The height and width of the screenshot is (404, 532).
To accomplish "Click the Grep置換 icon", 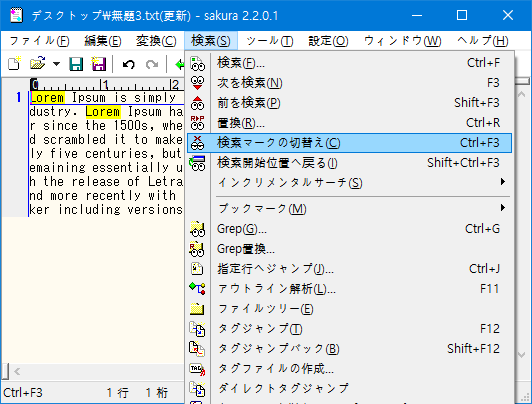I will [197, 249].
